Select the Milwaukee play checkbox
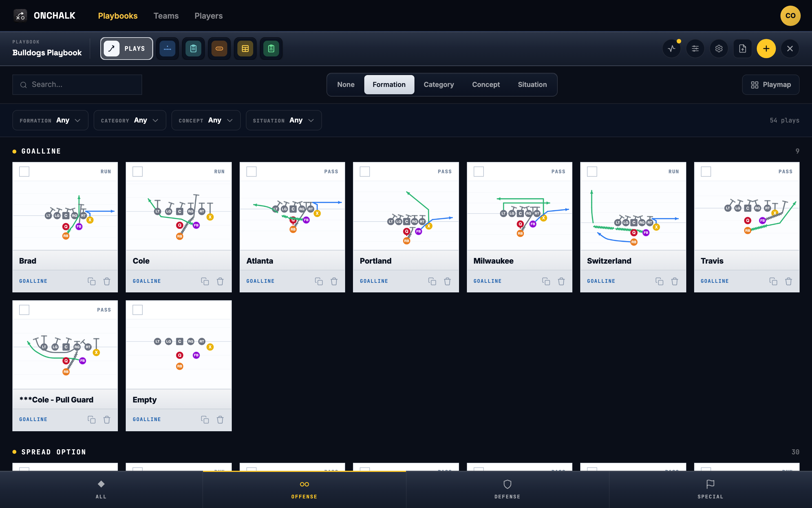 tap(478, 171)
